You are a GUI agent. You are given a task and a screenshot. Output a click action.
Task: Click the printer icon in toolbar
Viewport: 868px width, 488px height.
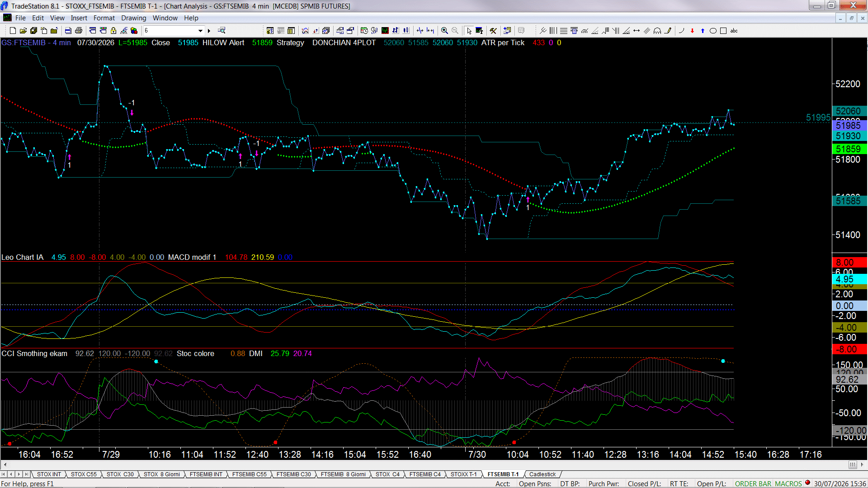click(79, 31)
